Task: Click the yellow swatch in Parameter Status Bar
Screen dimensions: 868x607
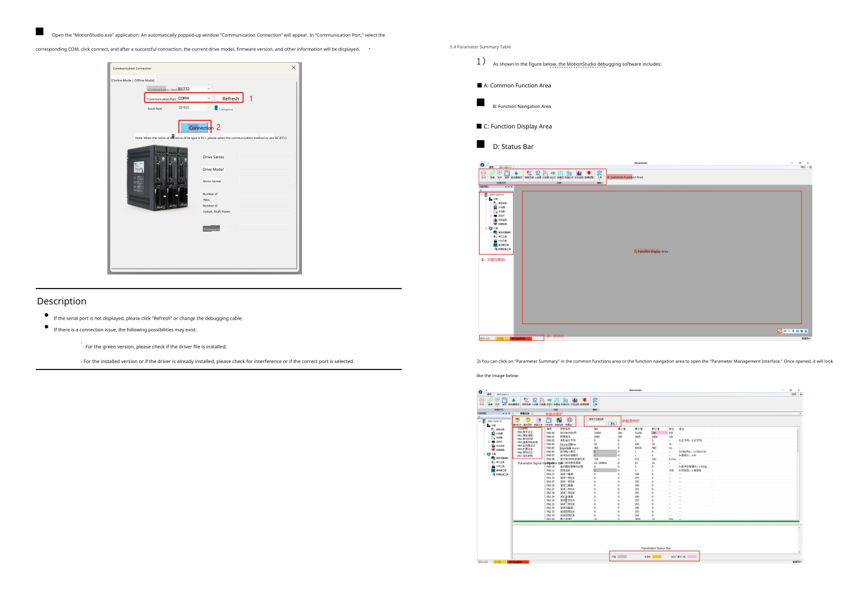Action: [657, 557]
